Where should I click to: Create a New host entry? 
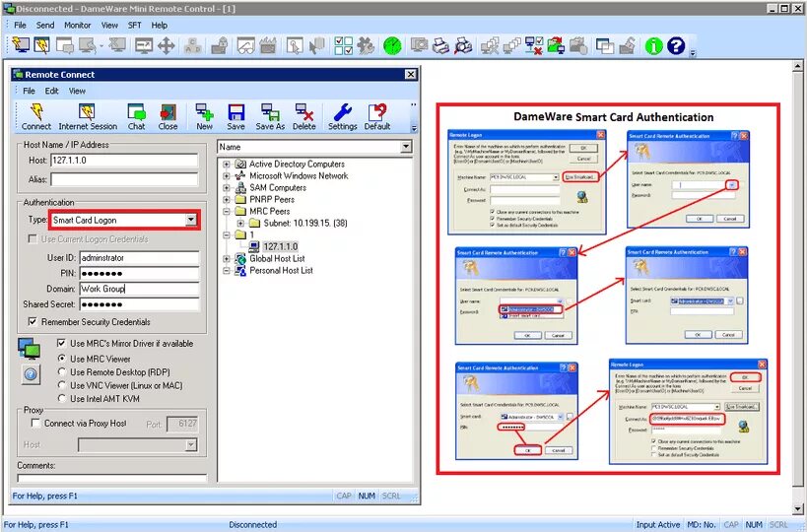[204, 117]
